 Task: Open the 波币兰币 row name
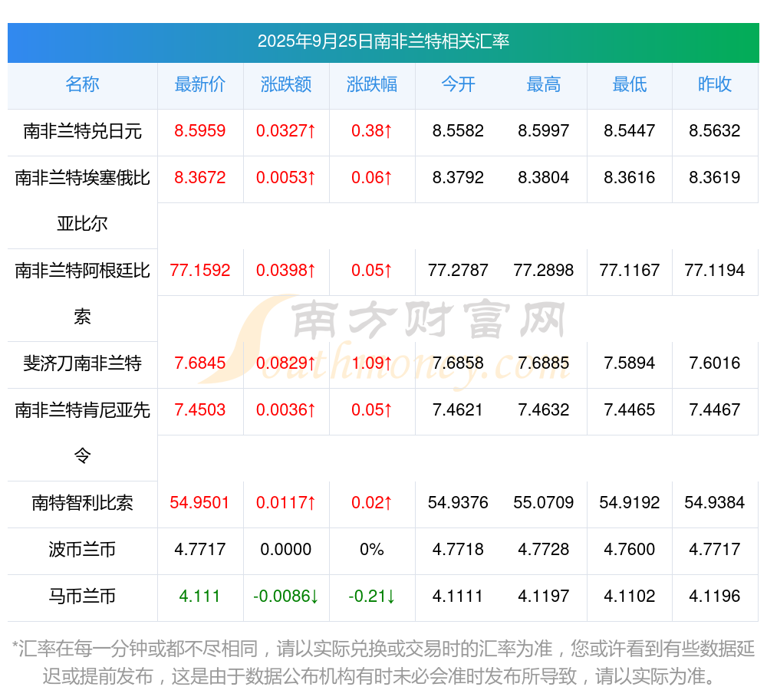82,550
